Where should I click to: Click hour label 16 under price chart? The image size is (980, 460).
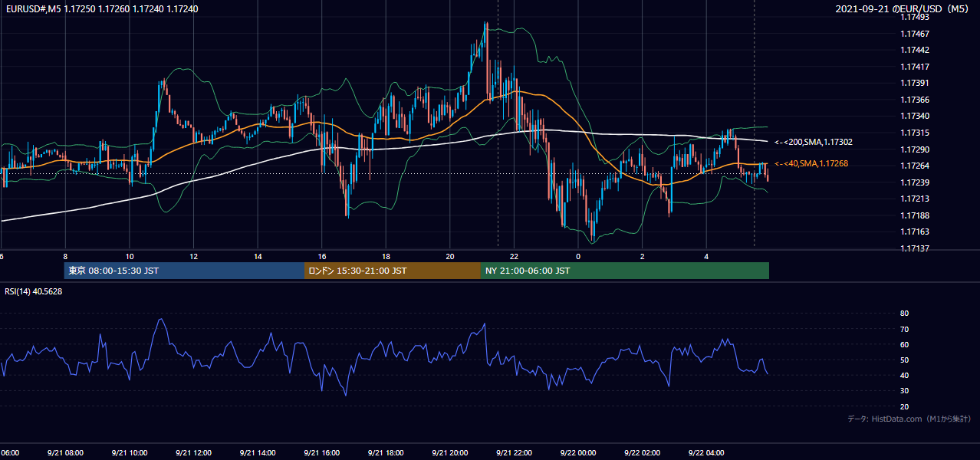click(322, 257)
